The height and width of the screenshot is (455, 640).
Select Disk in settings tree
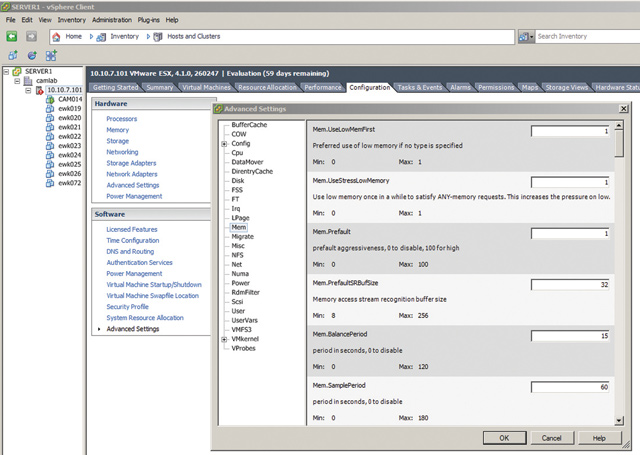coord(238,181)
